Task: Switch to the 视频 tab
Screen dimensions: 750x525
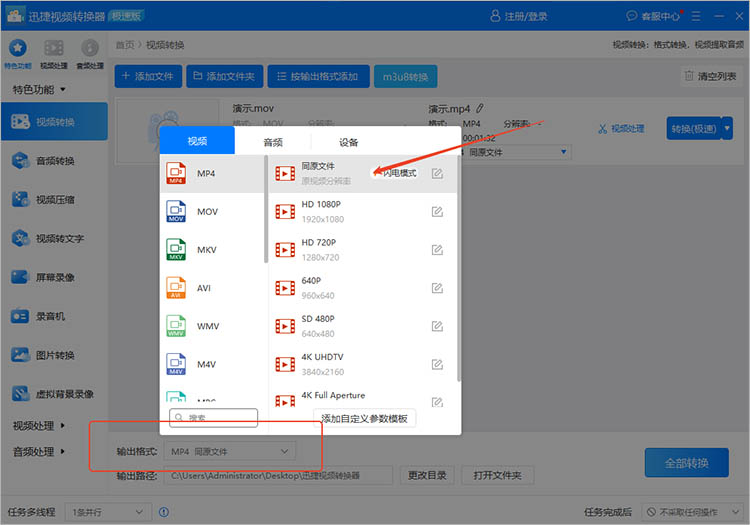Action: click(x=197, y=141)
